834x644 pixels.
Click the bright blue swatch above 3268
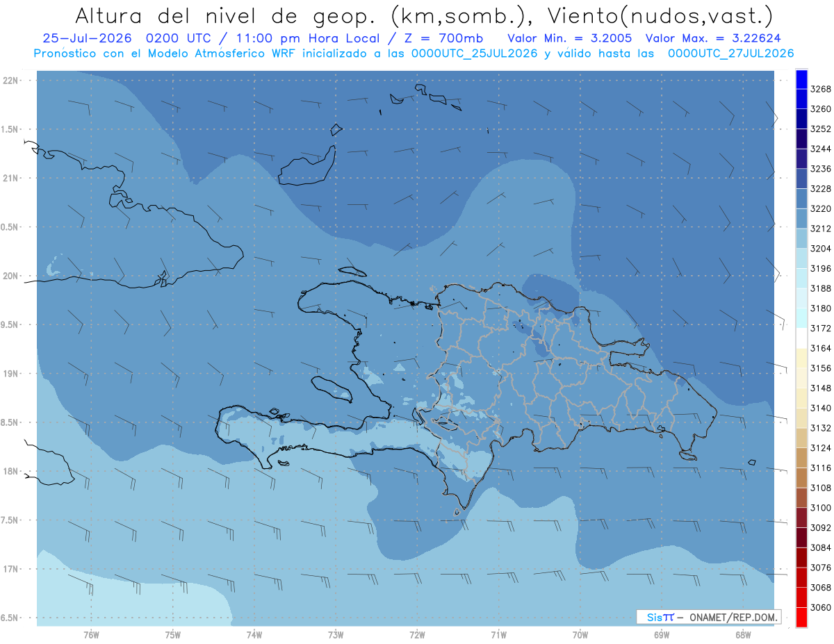[801, 80]
